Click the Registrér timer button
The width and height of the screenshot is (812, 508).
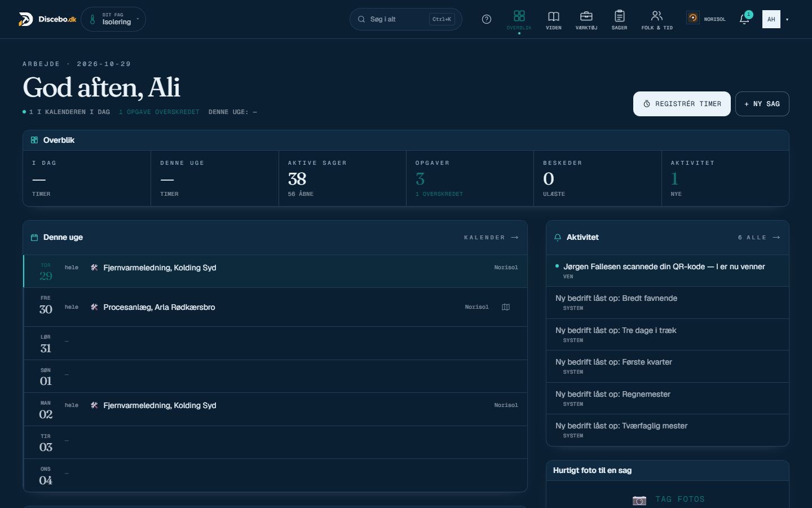click(682, 104)
